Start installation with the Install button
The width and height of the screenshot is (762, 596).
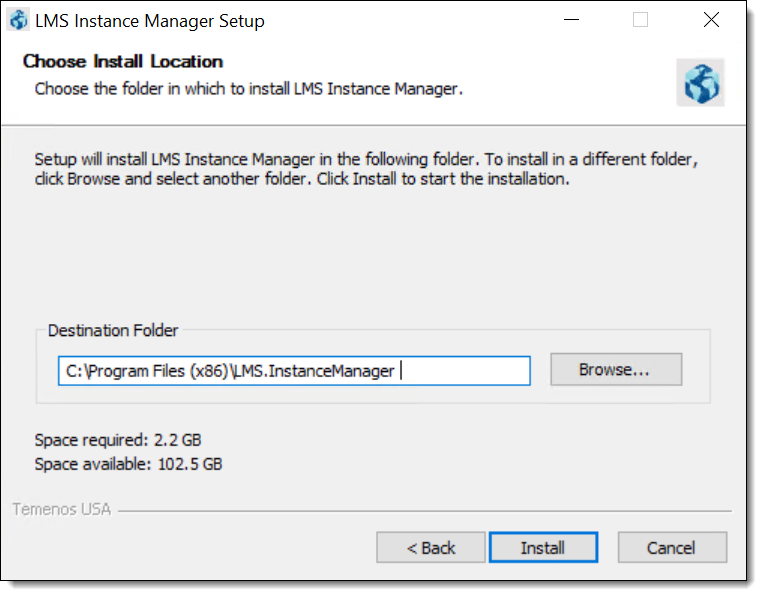[x=543, y=547]
